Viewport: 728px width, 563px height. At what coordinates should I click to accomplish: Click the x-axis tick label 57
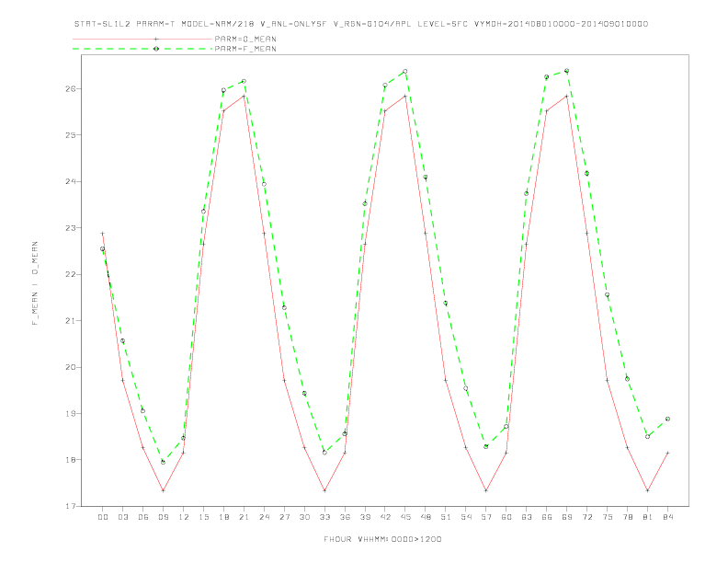[486, 517]
